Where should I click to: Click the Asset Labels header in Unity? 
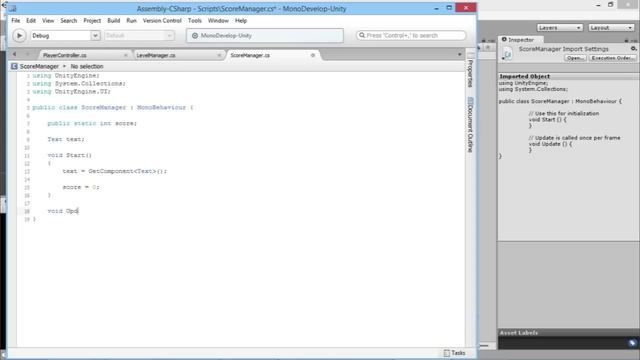(x=518, y=333)
